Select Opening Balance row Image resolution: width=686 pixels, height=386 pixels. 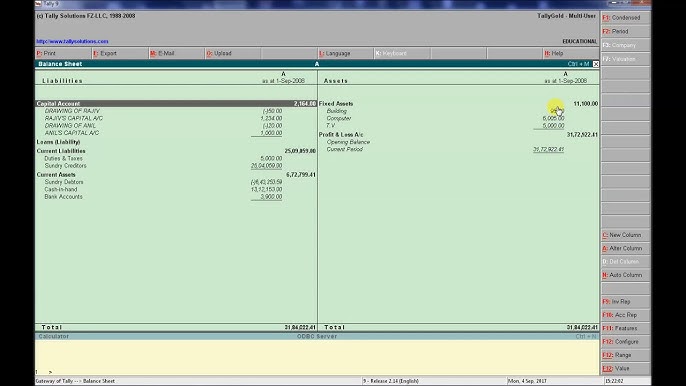pyautogui.click(x=348, y=142)
